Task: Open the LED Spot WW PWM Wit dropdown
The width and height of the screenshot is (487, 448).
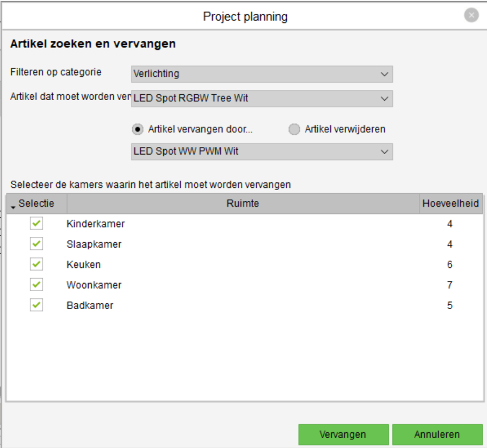Action: click(x=262, y=151)
